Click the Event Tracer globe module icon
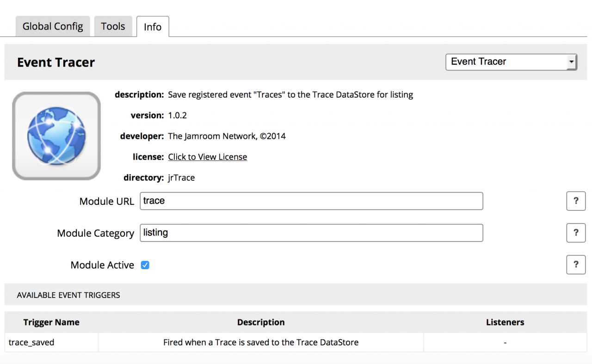The height and width of the screenshot is (364, 592). (56, 136)
